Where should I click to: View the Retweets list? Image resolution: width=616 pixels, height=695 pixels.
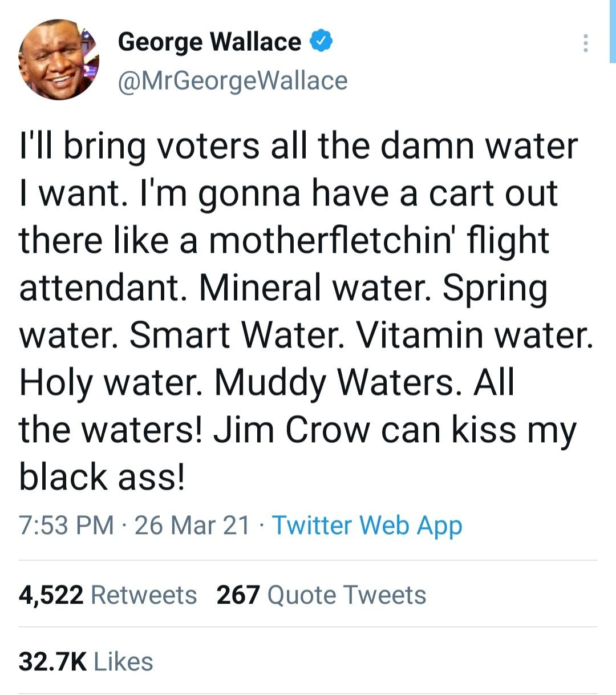[144, 595]
